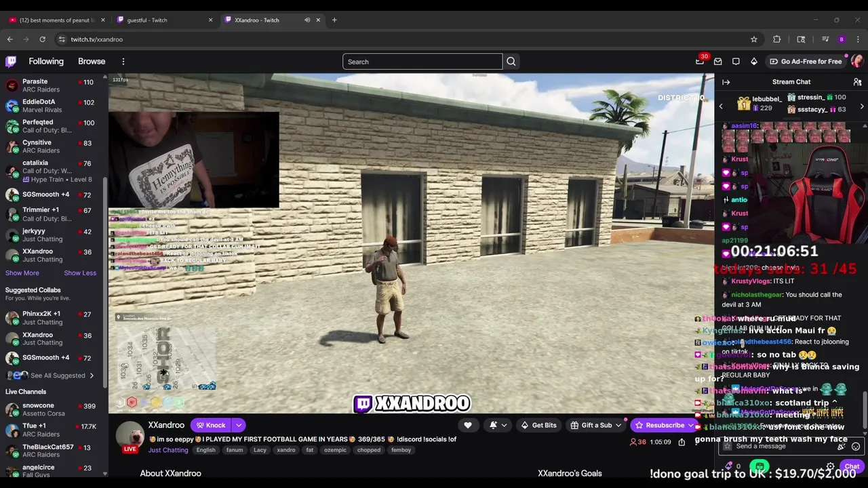Viewport: 868px width, 488px height.
Task: Open the emote picker smiley icon
Action: pos(856,447)
